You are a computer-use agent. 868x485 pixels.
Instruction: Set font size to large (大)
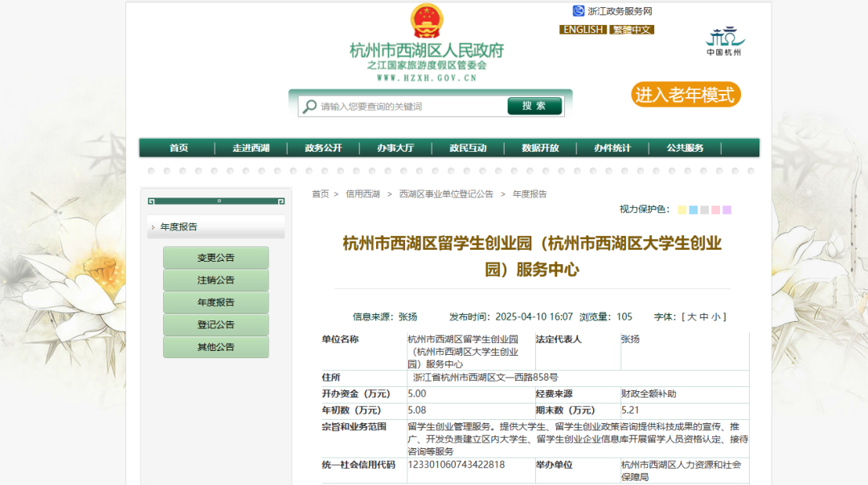coord(690,317)
